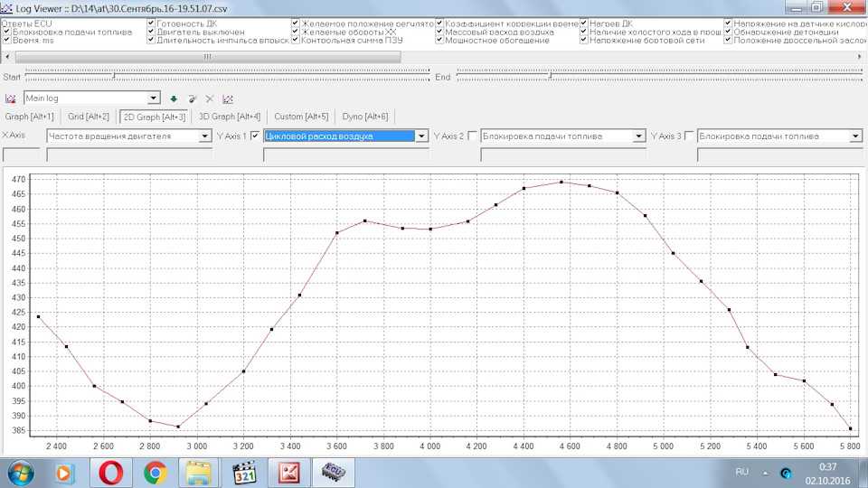
Task: Uncheck the Готовность ДК parameter
Action: (151, 23)
